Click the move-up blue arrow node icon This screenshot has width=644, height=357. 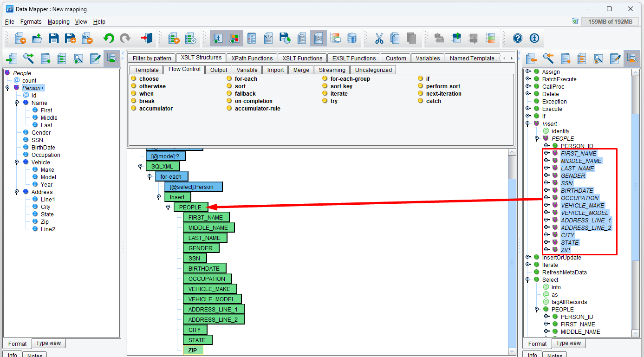456,38
